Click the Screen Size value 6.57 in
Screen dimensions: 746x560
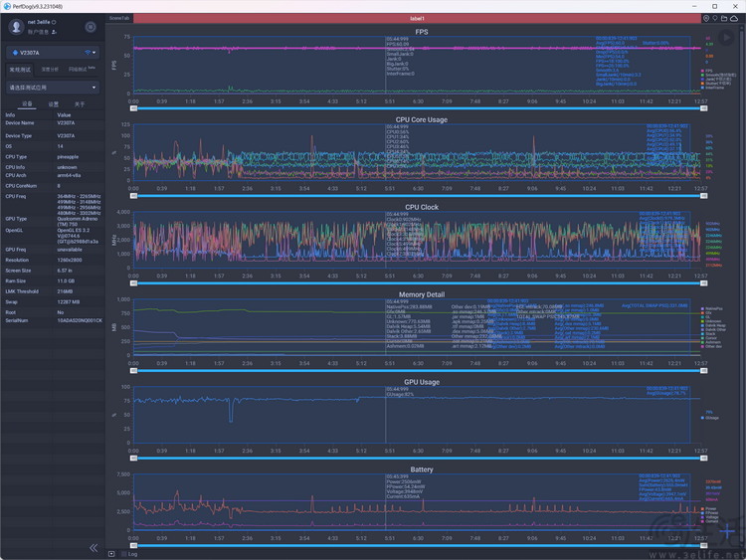tap(66, 271)
